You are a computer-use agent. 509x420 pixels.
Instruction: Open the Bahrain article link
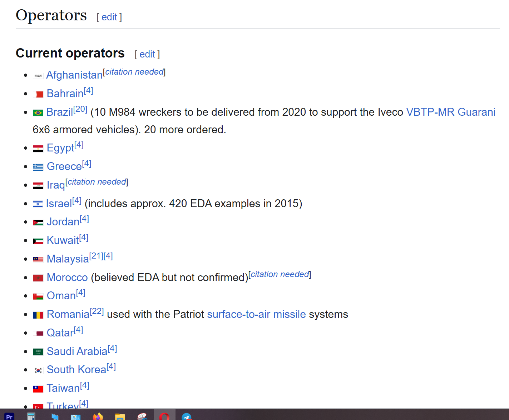[x=65, y=94]
